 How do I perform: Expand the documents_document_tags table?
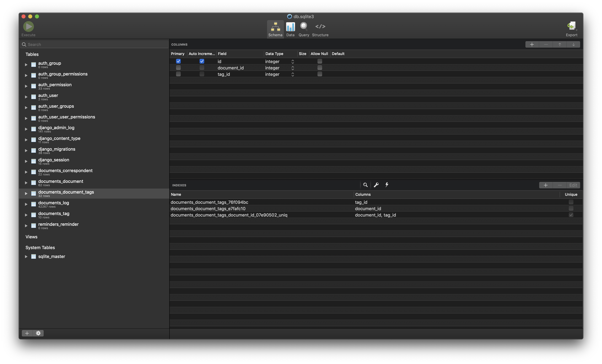(26, 193)
